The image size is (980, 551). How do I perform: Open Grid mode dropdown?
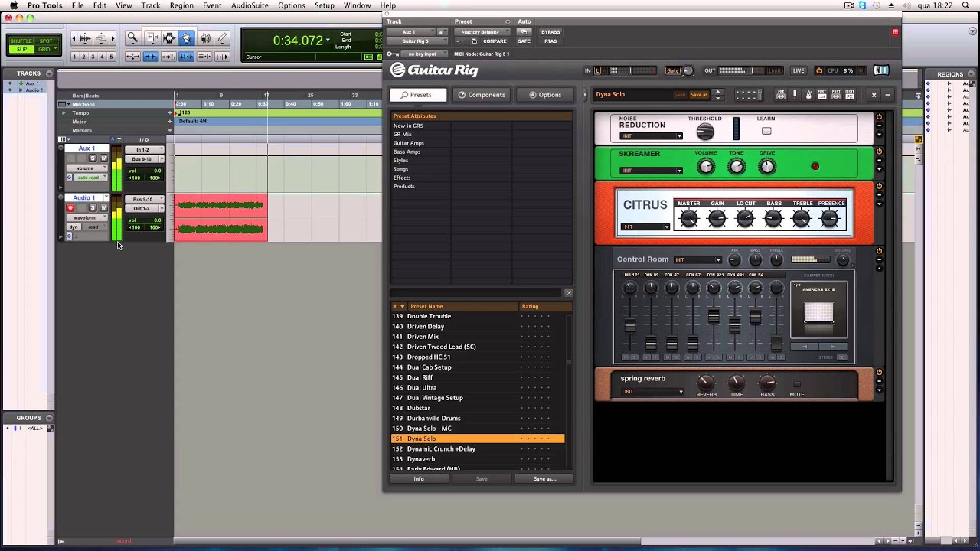[x=46, y=49]
